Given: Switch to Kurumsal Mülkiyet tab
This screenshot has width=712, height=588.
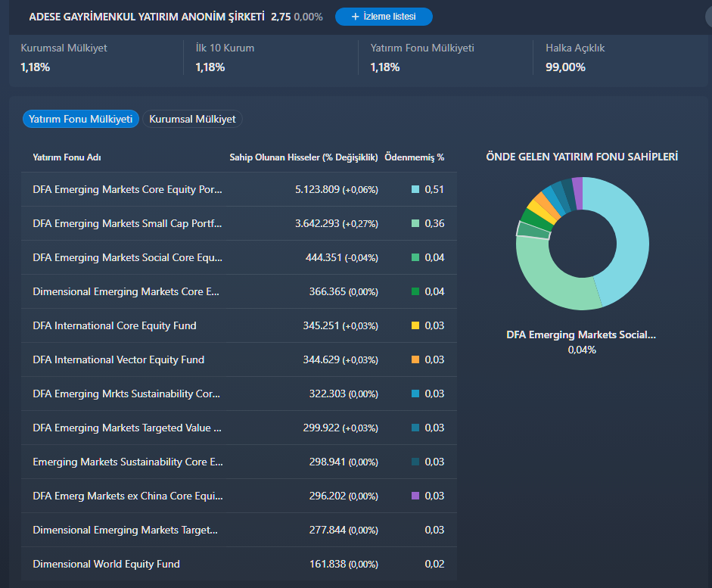Looking at the screenshot, I should coord(192,119).
